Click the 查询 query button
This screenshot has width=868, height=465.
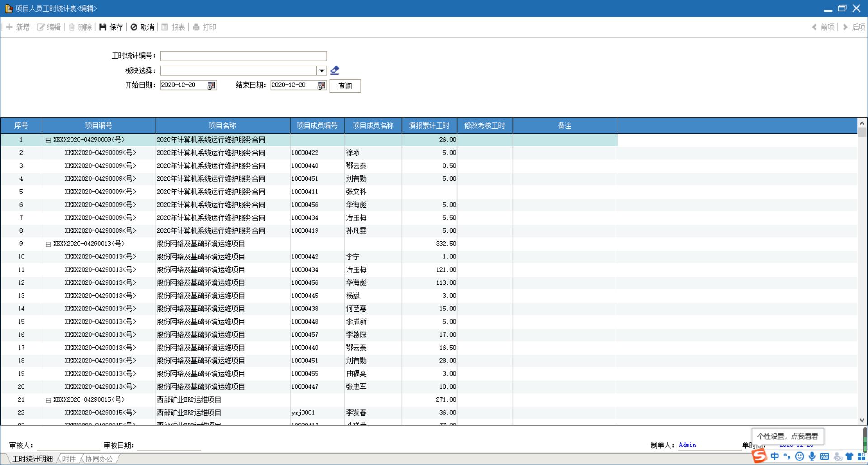pos(345,86)
